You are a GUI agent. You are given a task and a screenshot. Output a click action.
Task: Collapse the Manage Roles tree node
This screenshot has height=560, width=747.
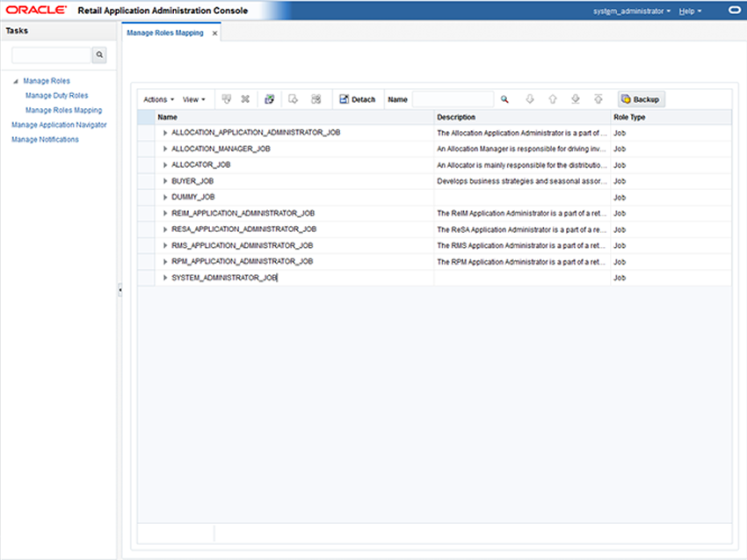[x=16, y=82]
